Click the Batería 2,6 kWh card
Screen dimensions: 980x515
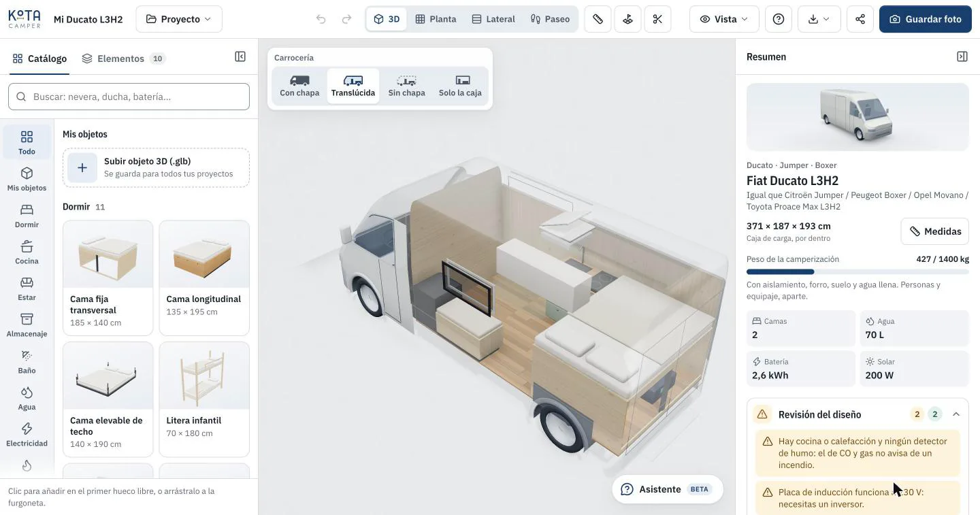click(801, 369)
